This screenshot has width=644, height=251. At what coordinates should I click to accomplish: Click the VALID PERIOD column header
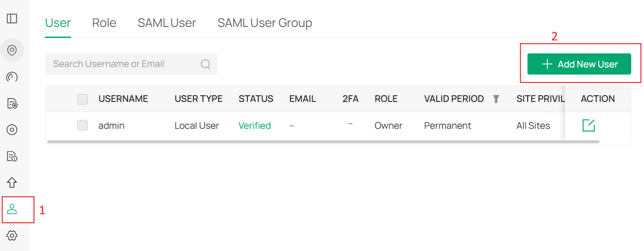[454, 99]
